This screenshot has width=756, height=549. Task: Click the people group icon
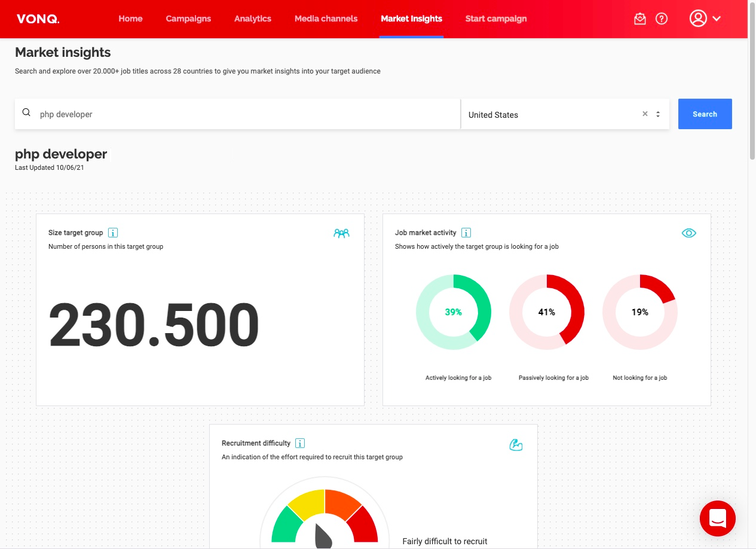click(341, 233)
